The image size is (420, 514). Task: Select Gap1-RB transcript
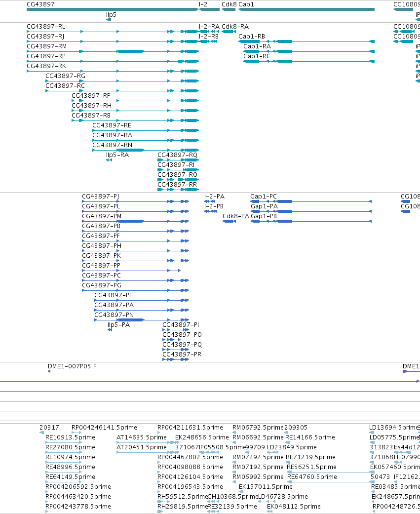click(x=306, y=41)
